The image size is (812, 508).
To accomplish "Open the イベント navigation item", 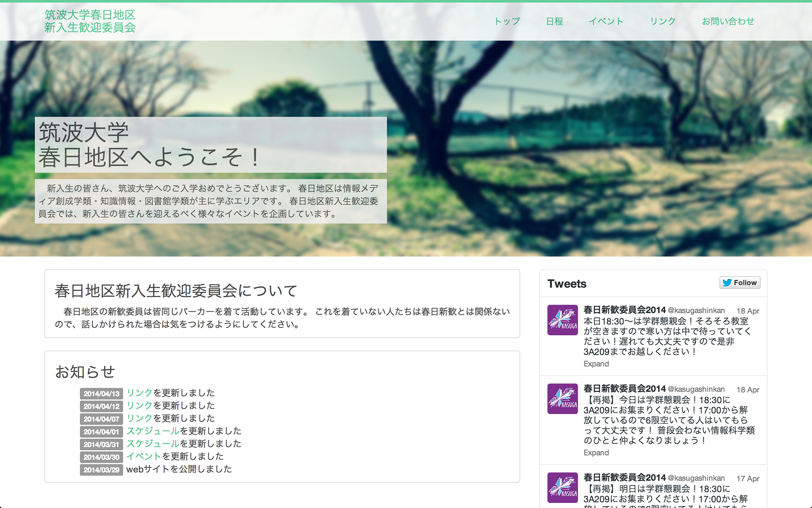I will pos(606,21).
